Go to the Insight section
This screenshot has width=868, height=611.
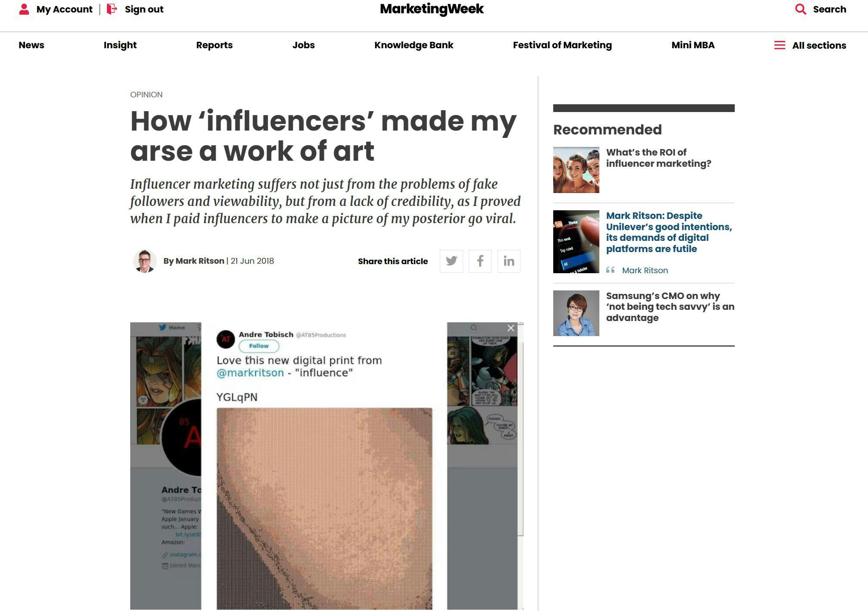point(120,45)
